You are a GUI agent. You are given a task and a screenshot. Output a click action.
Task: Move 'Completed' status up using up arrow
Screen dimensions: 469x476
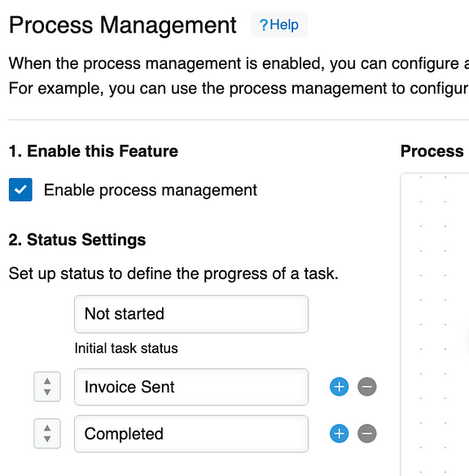tap(47, 428)
